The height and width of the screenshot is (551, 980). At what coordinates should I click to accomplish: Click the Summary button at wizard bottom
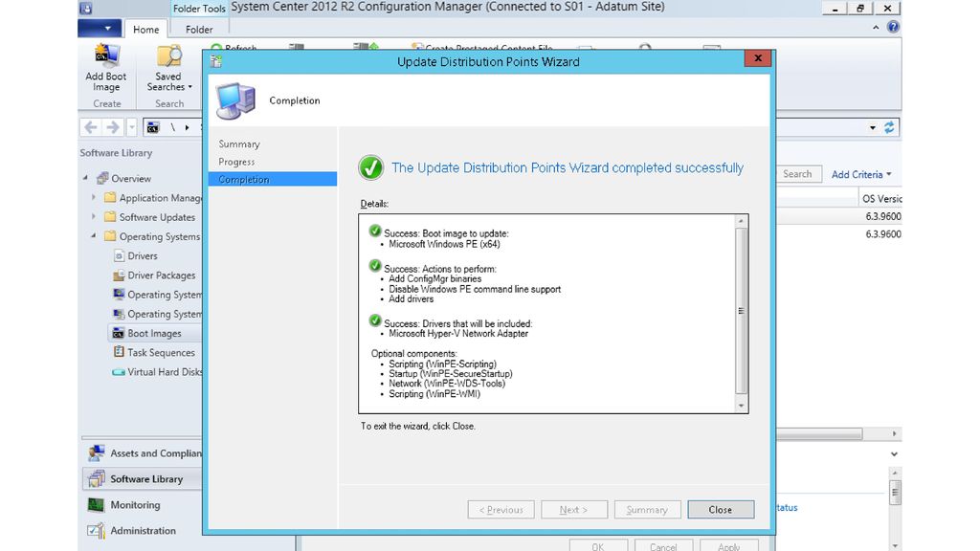coord(647,510)
